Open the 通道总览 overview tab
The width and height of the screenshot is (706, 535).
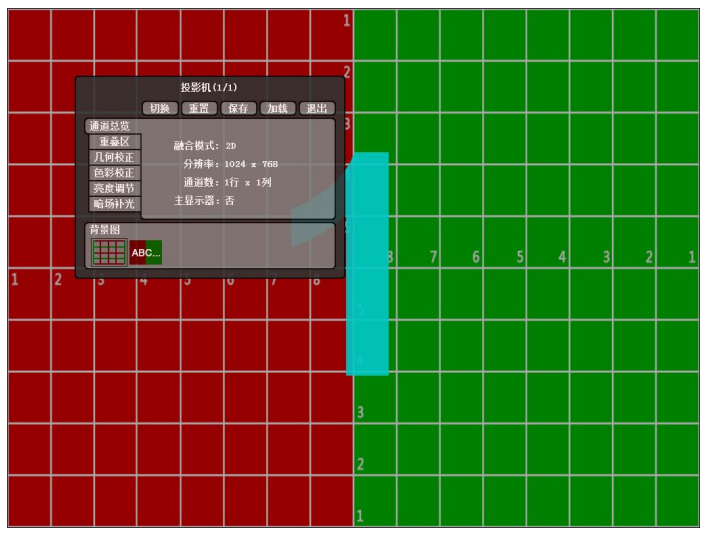click(x=109, y=127)
